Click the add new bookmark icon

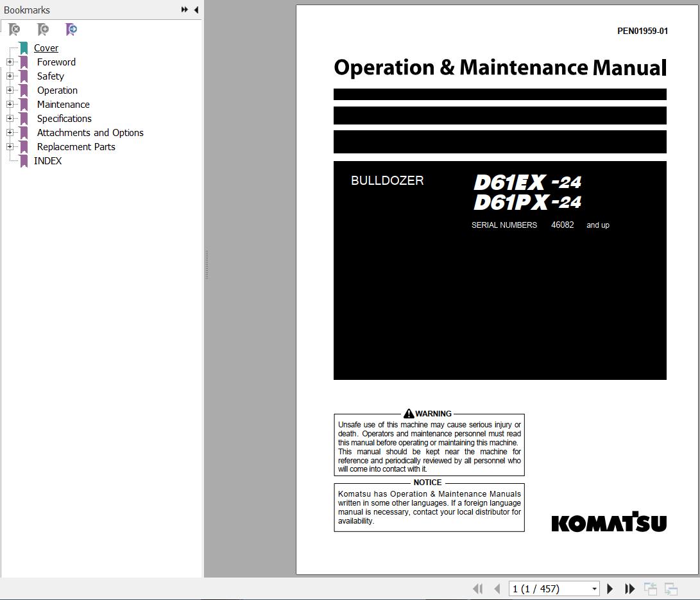(43, 30)
